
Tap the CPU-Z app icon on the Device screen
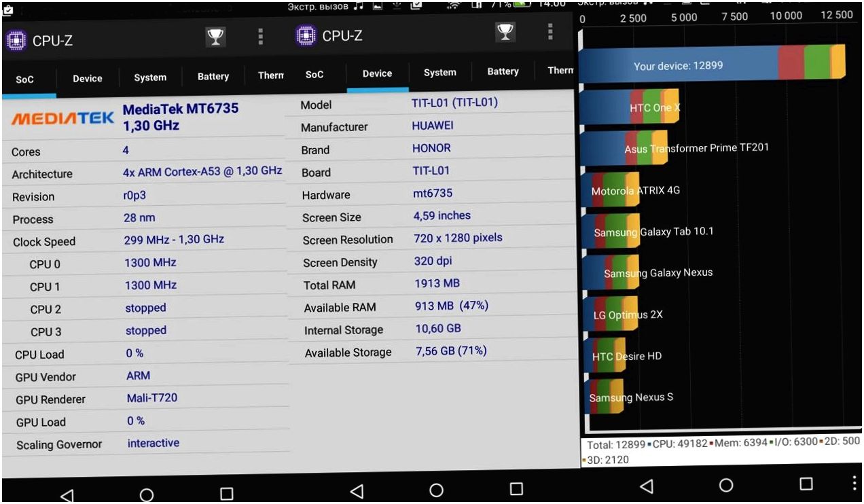point(306,36)
